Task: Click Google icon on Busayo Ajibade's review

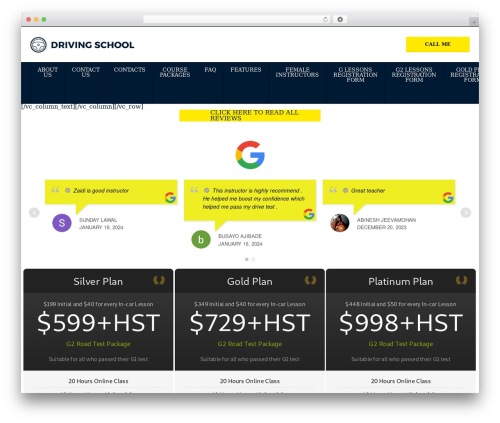Action: click(x=309, y=214)
